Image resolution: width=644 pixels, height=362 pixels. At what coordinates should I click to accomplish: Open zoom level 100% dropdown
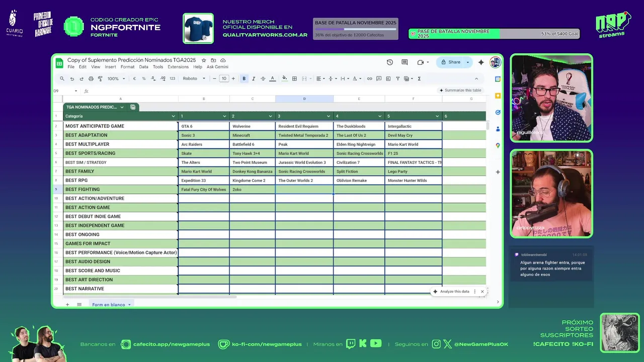pos(116,78)
